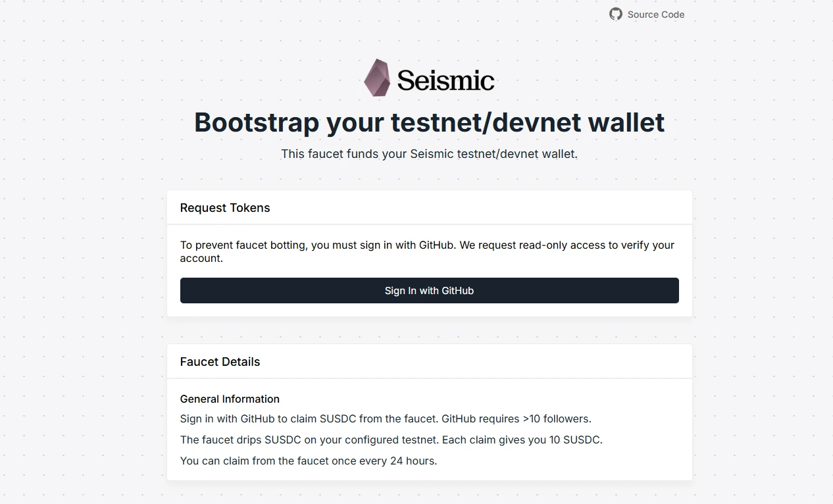
Task: Sign In with GitHub button
Action: (429, 290)
